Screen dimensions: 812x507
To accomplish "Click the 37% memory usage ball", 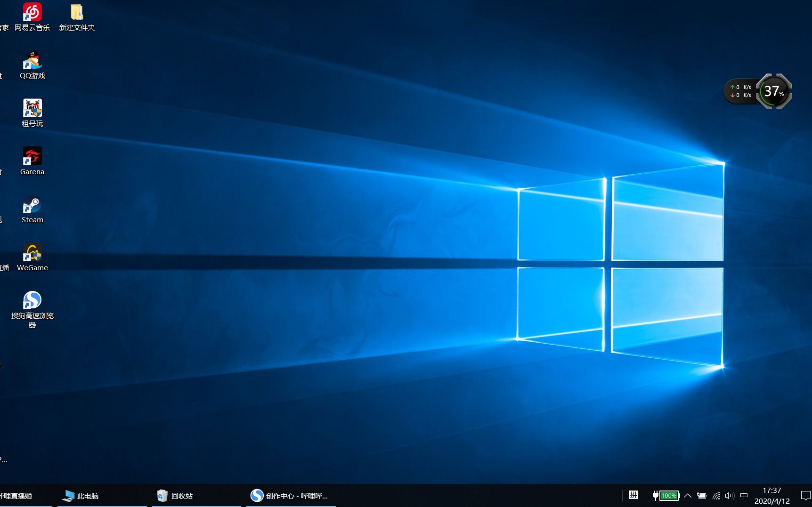I will pyautogui.click(x=774, y=91).
